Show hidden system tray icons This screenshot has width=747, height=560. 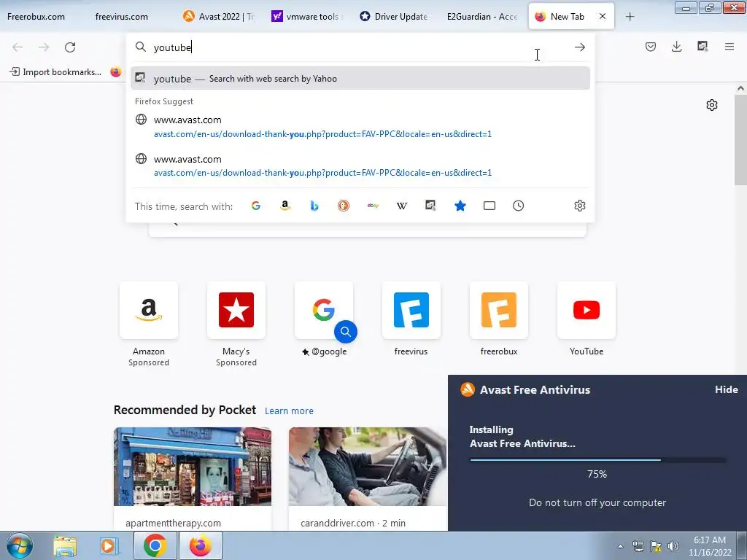point(620,546)
